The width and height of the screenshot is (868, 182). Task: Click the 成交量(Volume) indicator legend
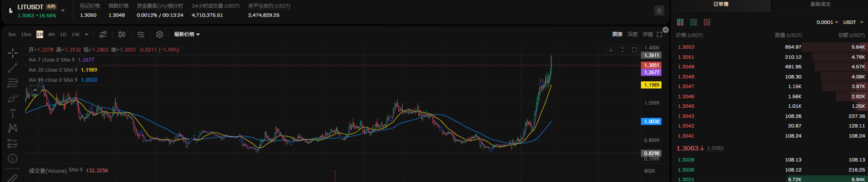[x=68, y=171]
